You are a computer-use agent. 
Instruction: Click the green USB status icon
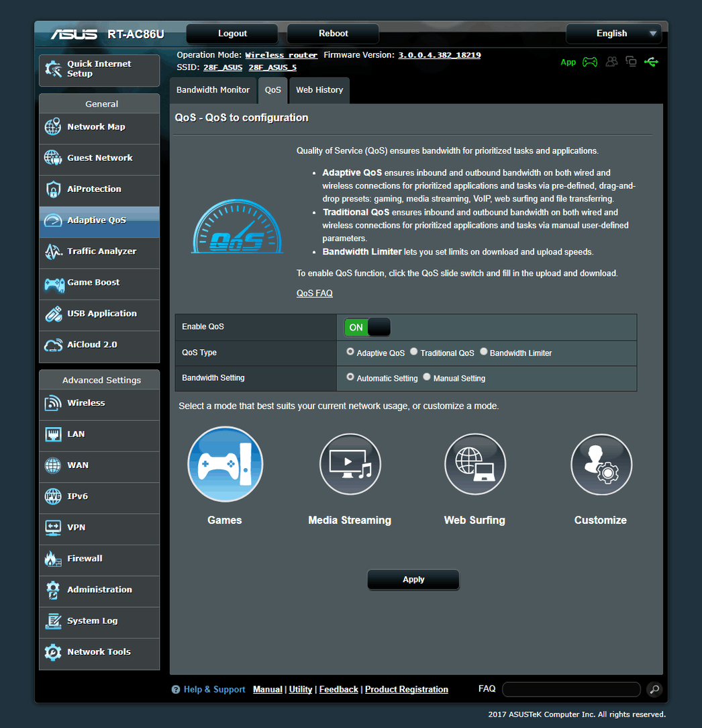652,62
